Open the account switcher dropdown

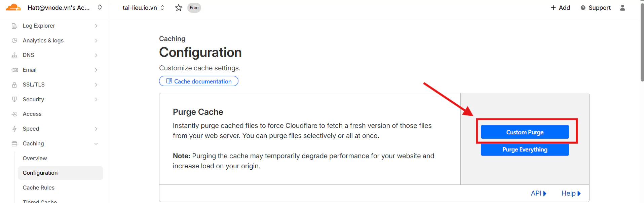pyautogui.click(x=100, y=7)
